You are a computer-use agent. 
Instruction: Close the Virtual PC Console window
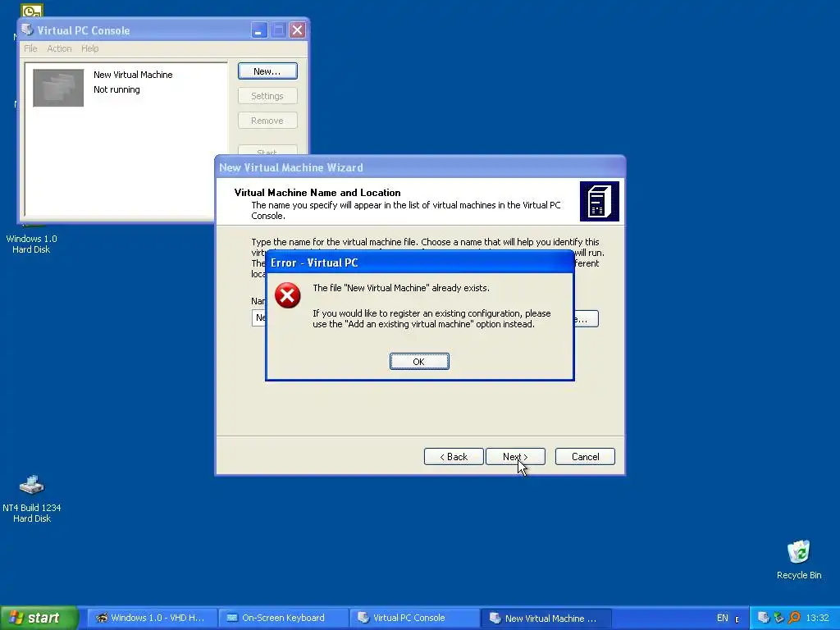297,30
